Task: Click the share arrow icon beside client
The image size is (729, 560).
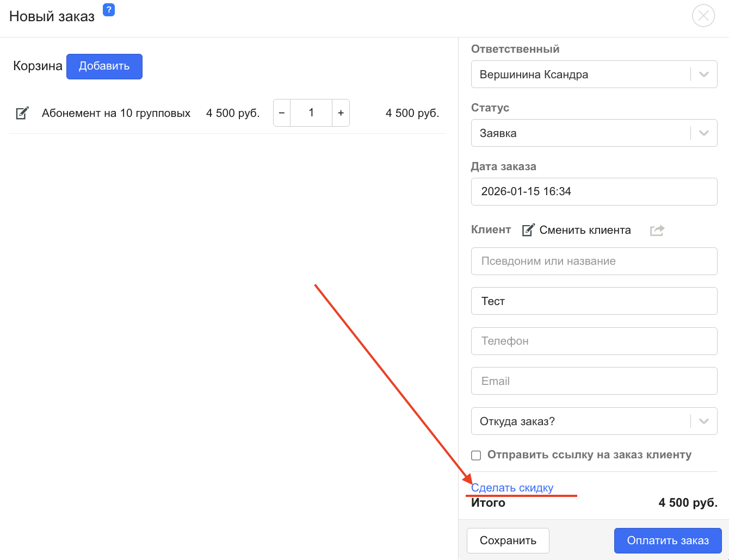Action: pyautogui.click(x=657, y=230)
